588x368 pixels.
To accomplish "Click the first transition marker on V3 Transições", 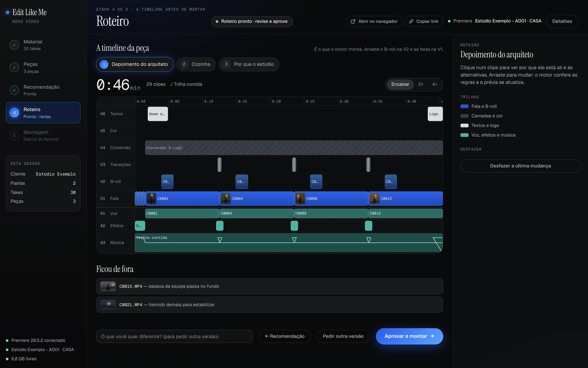I will coord(220,165).
